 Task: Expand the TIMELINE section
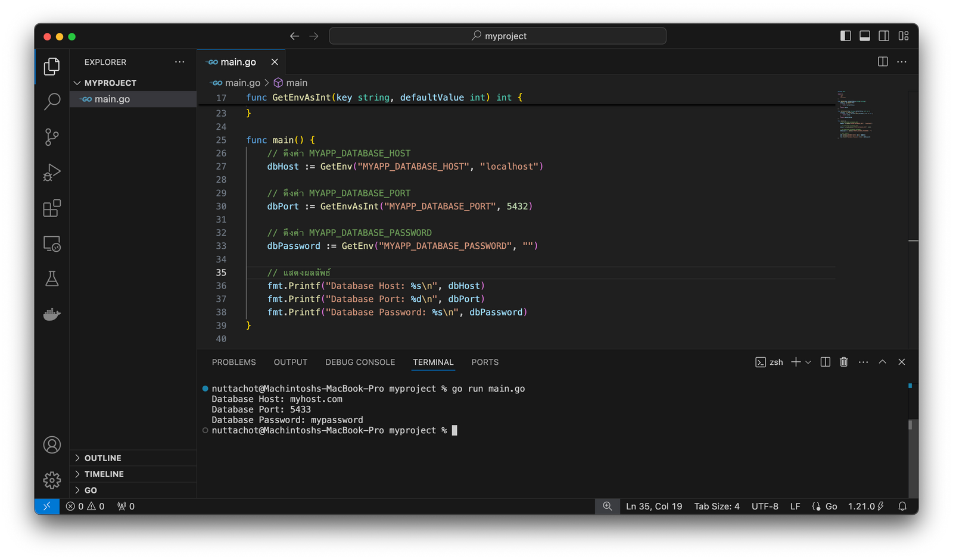pos(103,474)
